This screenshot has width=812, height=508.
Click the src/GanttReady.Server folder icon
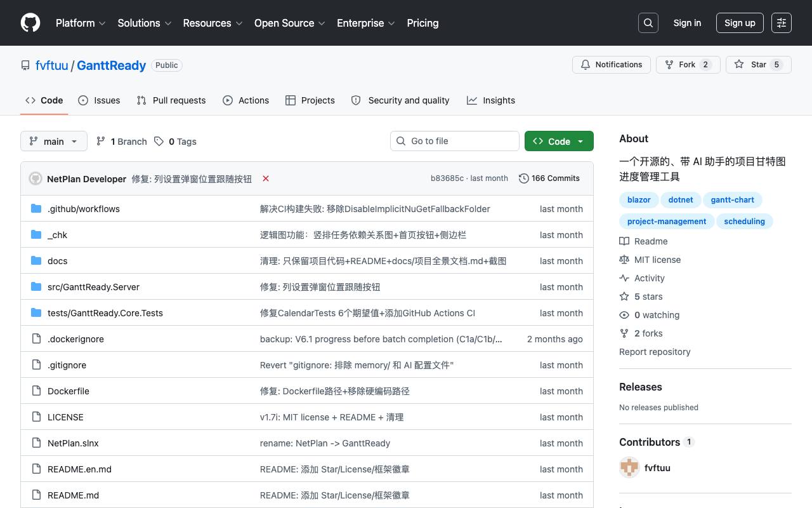click(x=36, y=286)
